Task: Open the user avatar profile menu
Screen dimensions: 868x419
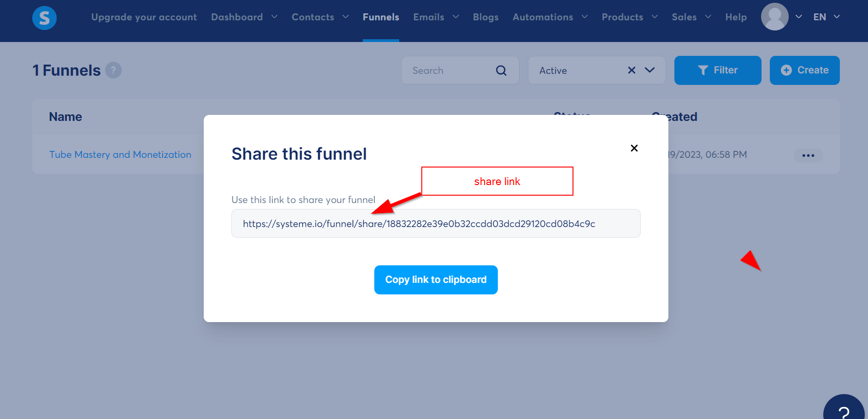Action: coord(775,17)
